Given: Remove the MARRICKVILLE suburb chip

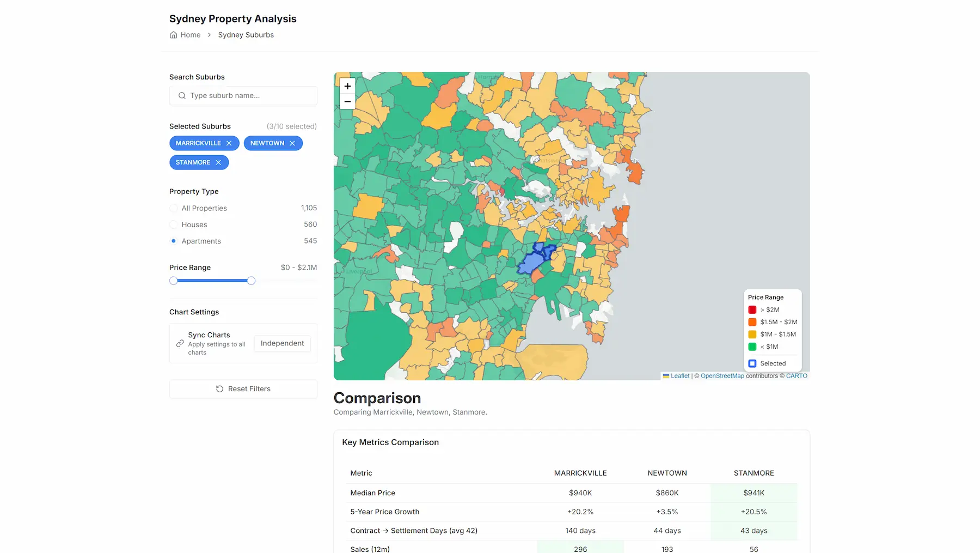Looking at the screenshot, I should click(229, 143).
